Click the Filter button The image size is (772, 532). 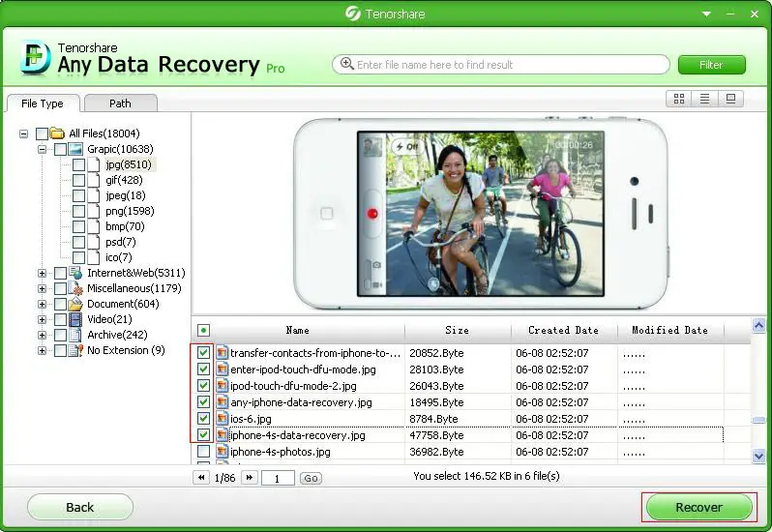(711, 65)
